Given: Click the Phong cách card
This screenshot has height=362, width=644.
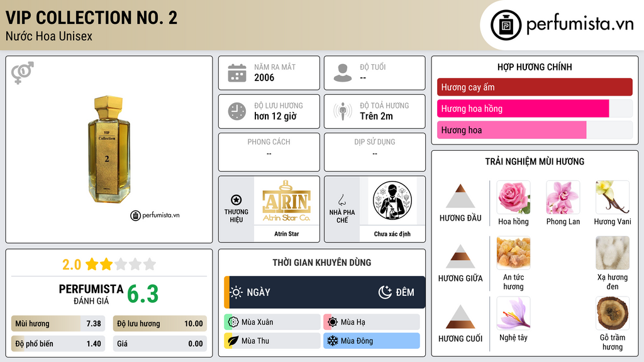Looking at the screenshot, I should [269, 152].
